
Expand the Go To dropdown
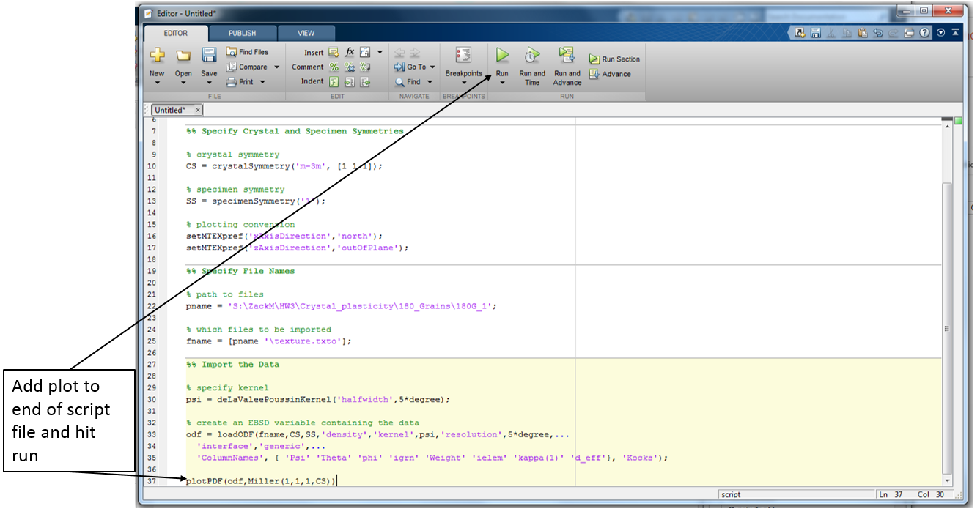pyautogui.click(x=432, y=67)
